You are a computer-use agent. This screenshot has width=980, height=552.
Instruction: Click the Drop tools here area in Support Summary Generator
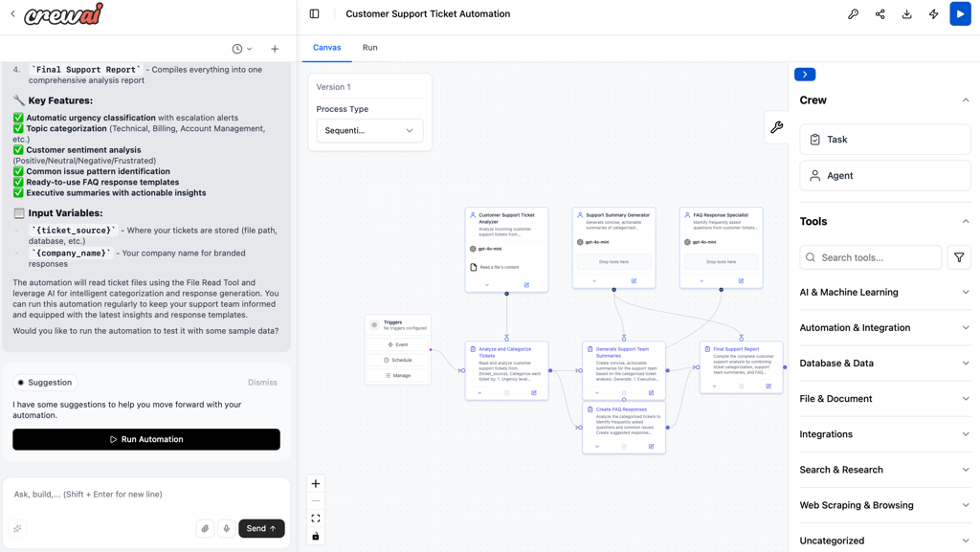tap(613, 261)
